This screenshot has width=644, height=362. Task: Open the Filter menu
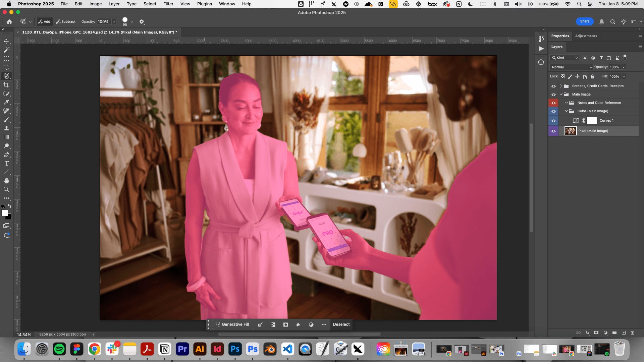tap(168, 4)
